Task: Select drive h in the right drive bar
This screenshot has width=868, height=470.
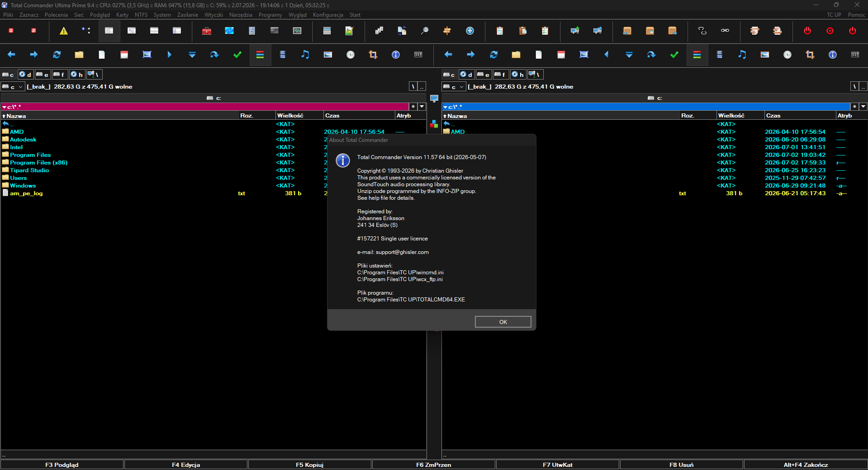Action: click(517, 75)
